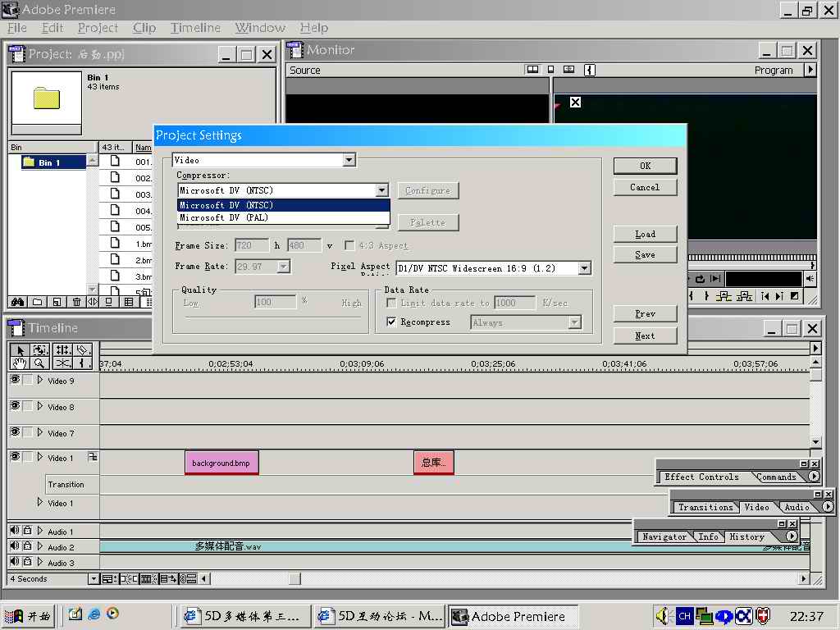Open the Pixel Aspect Ratio dropdown
The width and height of the screenshot is (840, 630).
[x=584, y=268]
